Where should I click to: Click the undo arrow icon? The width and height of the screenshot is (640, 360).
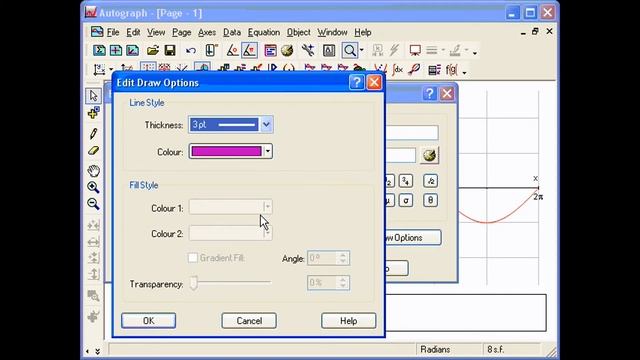(x=191, y=51)
